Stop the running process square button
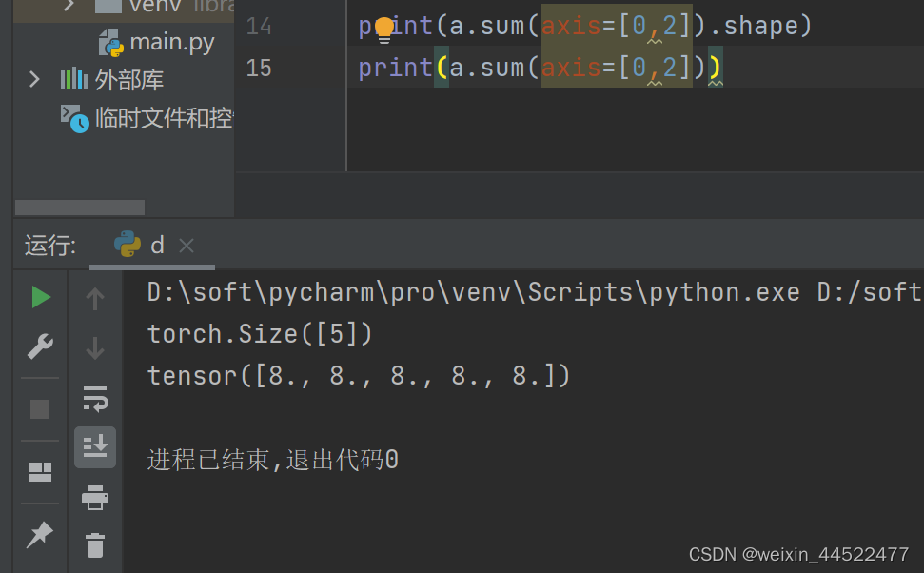Image resolution: width=924 pixels, height=573 pixels. 40,409
